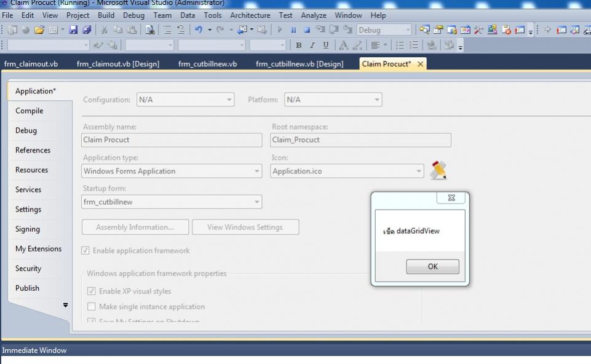This screenshot has height=364, width=591.
Task: Select the Signing project tab
Action: coord(28,229)
